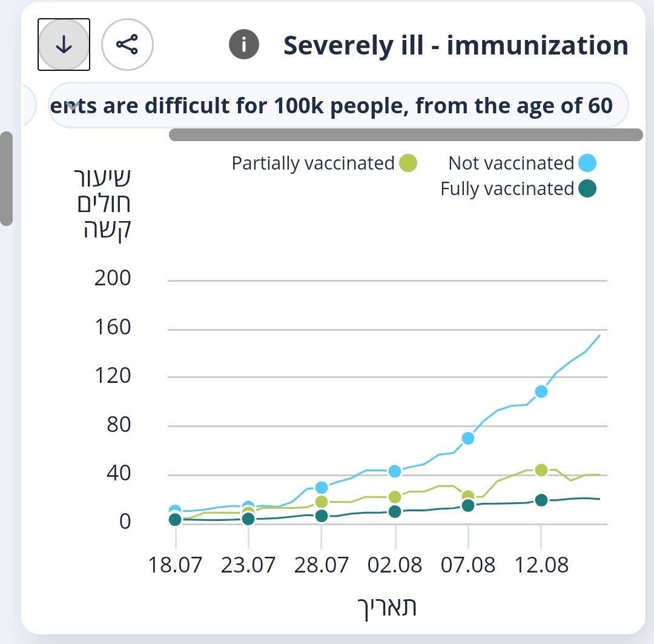Image resolution: width=654 pixels, height=644 pixels.
Task: Open the info icon beside the chart title
Action: [x=243, y=45]
